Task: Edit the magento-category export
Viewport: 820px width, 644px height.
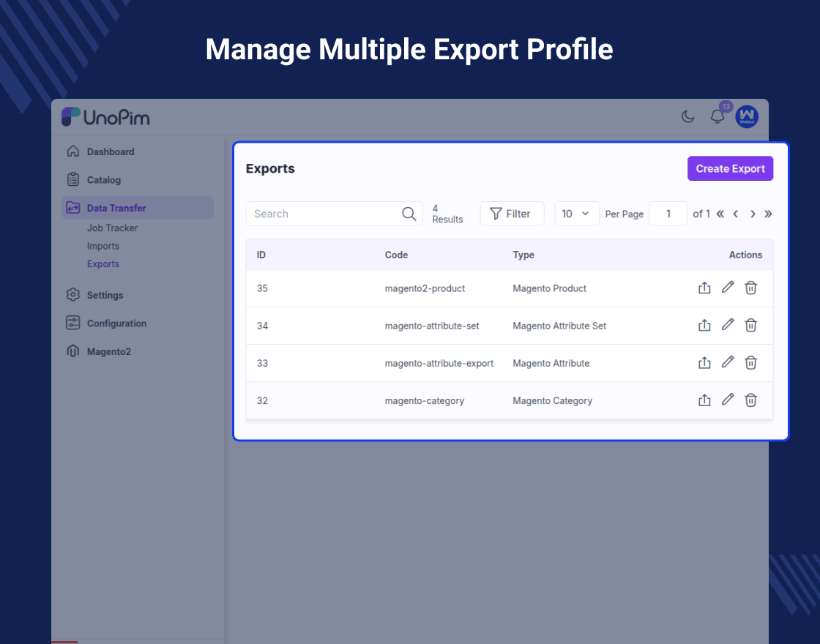Action: tap(728, 400)
